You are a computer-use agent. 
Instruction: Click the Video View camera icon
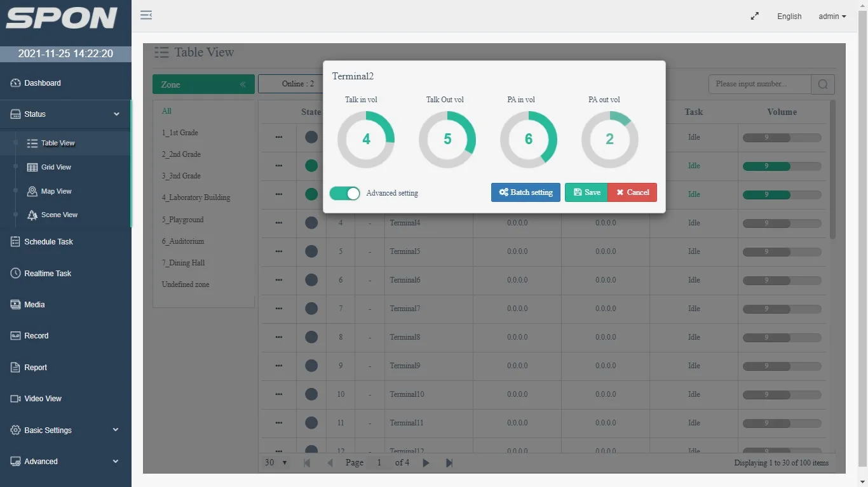(x=15, y=399)
